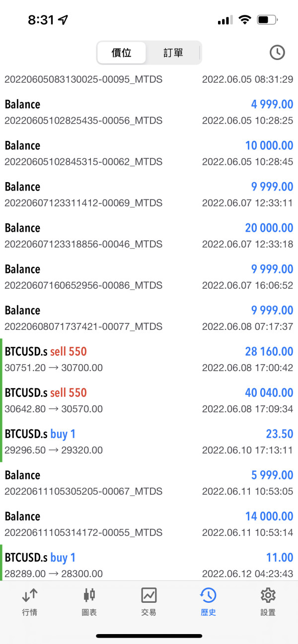Open Balance entry of 20 000.00
The height and width of the screenshot is (644, 298).
click(x=149, y=236)
